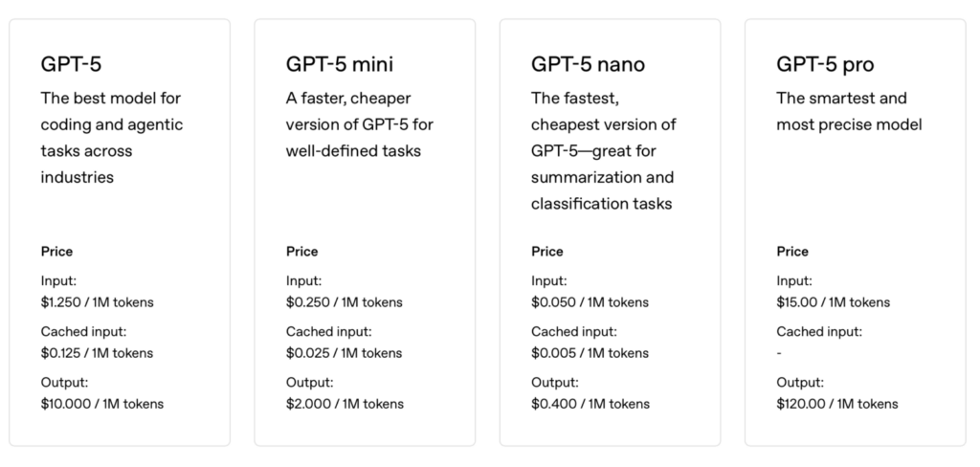Image resolution: width=980 pixels, height=467 pixels.
Task: Click the GPT-5 pro heading
Action: [825, 64]
